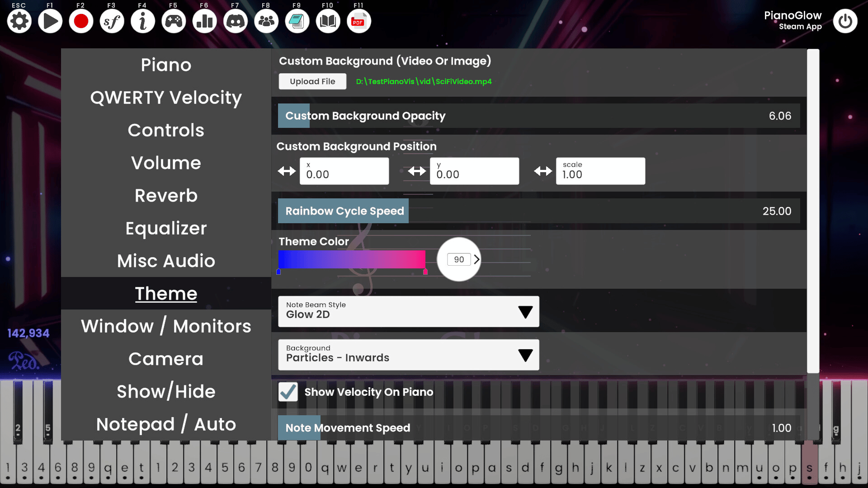Viewport: 868px width, 488px height.
Task: Click the game controller icon
Action: [174, 21]
